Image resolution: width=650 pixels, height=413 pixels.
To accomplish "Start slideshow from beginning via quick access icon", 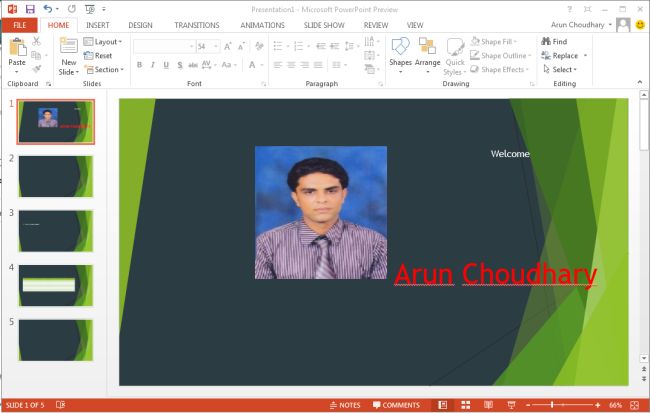I will (90, 9).
